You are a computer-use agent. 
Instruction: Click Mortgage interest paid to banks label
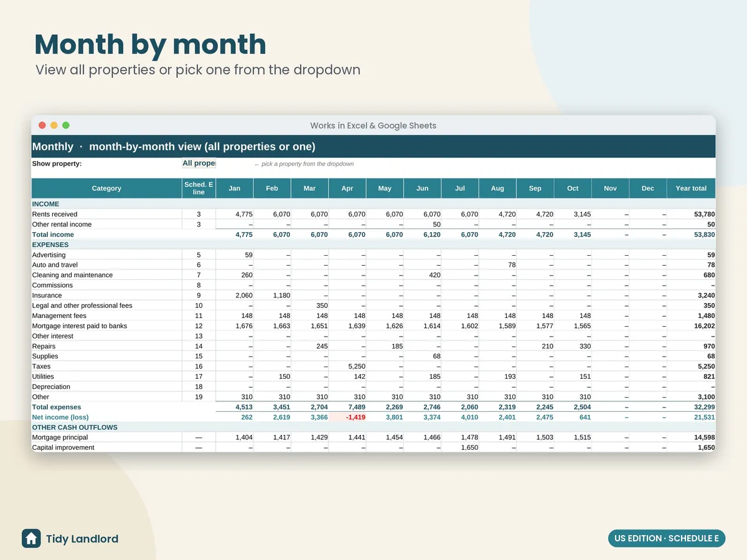point(80,326)
